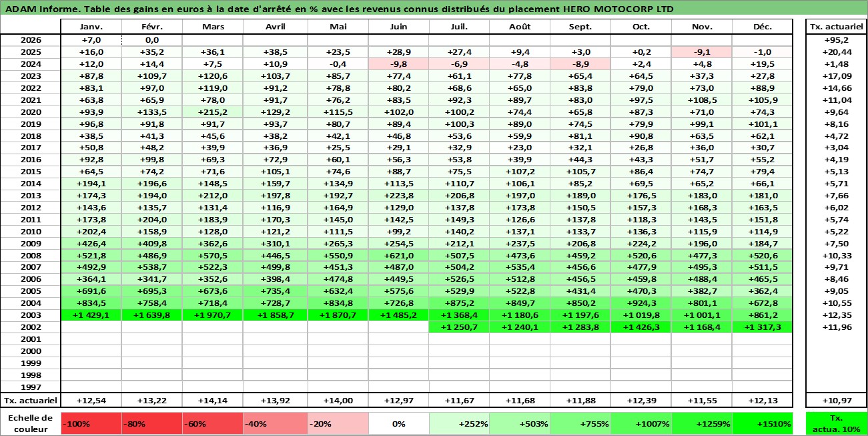This screenshot has height=436, width=868.
Task: Click the Tx. actua. 10% green box
Action: [836, 423]
